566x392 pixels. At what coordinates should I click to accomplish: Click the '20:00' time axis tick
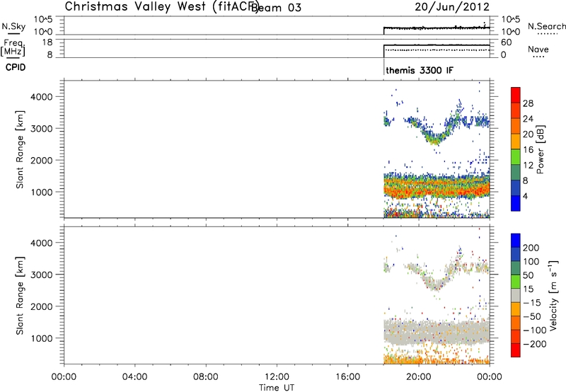[419, 377]
